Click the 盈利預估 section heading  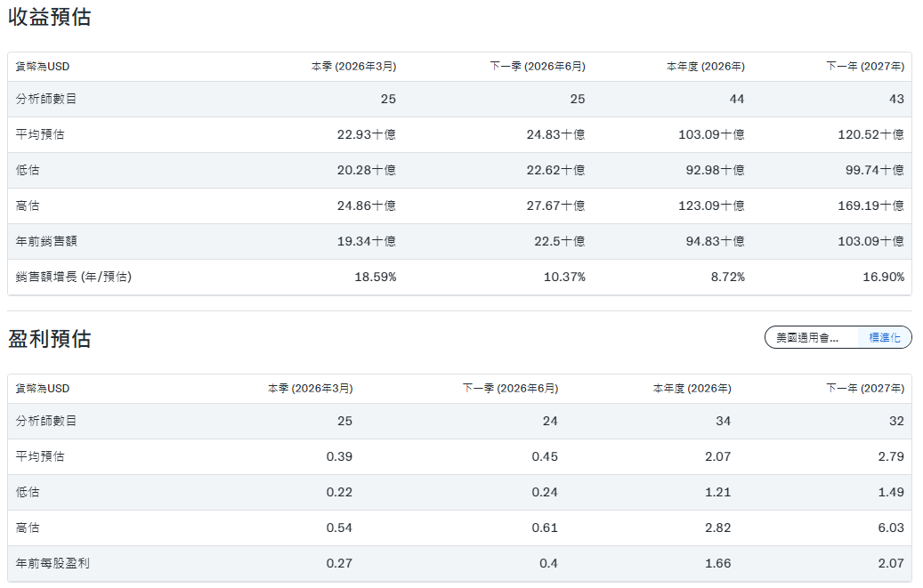[x=50, y=339]
